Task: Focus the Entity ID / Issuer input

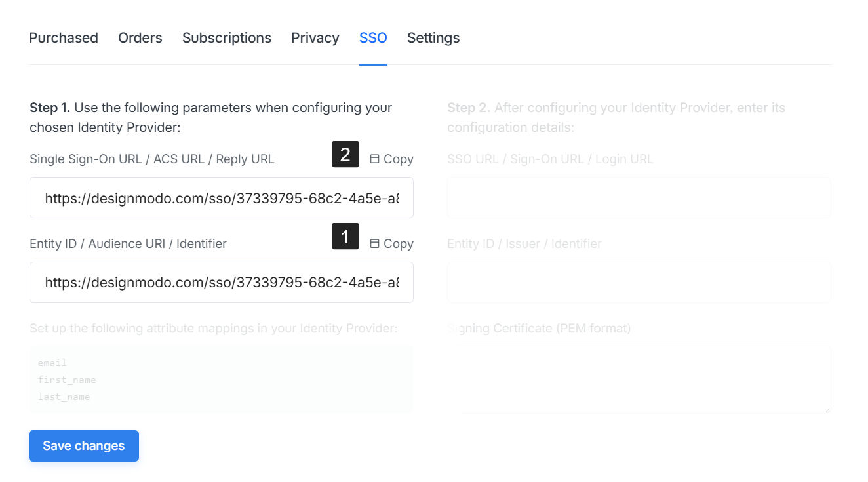Action: (639, 283)
